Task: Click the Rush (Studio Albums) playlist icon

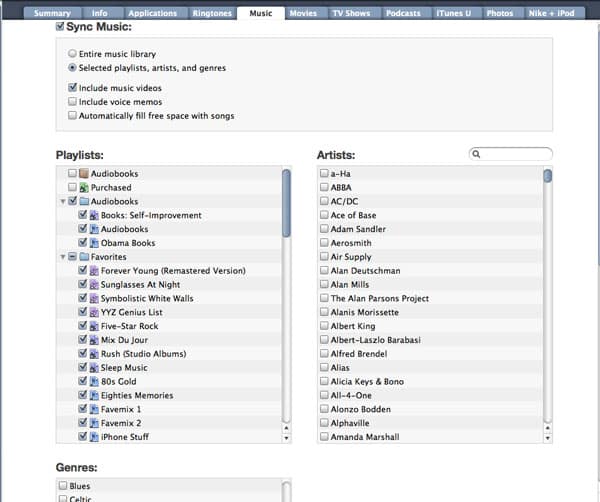Action: (94, 354)
